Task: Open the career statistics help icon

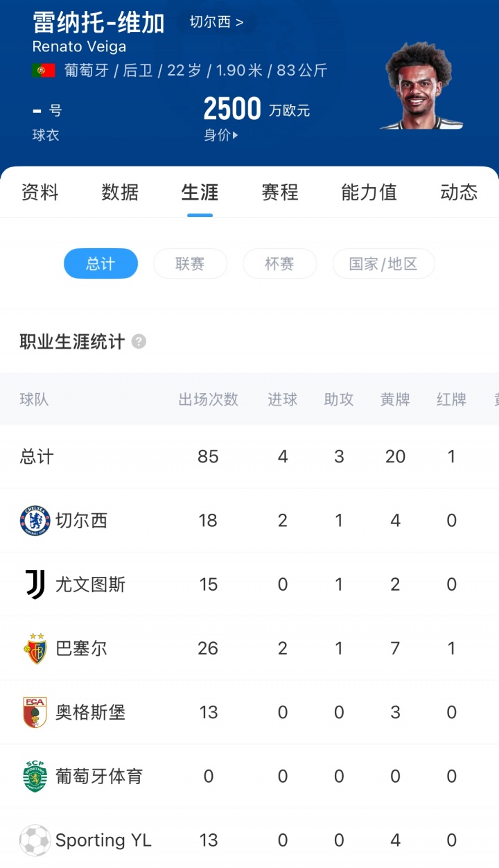Action: (139, 342)
